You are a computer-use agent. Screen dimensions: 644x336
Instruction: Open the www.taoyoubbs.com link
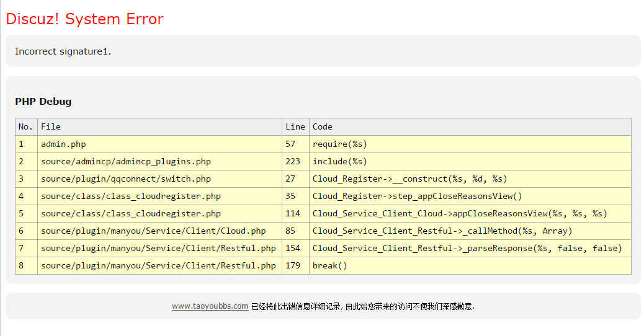click(x=210, y=306)
